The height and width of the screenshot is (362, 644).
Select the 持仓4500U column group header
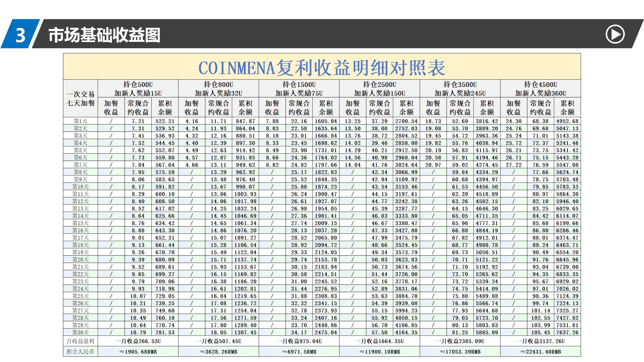click(x=541, y=89)
